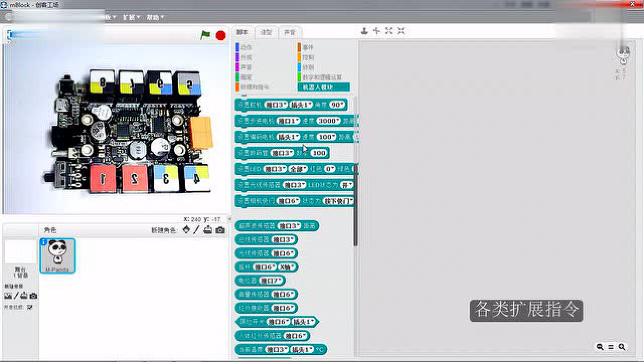This screenshot has height=362, width=644.
Task: Zoom out the scripts area with magnifier minus
Action: coord(600,346)
